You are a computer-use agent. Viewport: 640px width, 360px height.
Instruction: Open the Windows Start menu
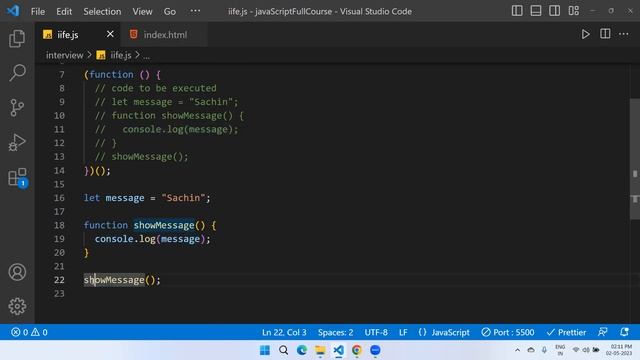click(265, 350)
